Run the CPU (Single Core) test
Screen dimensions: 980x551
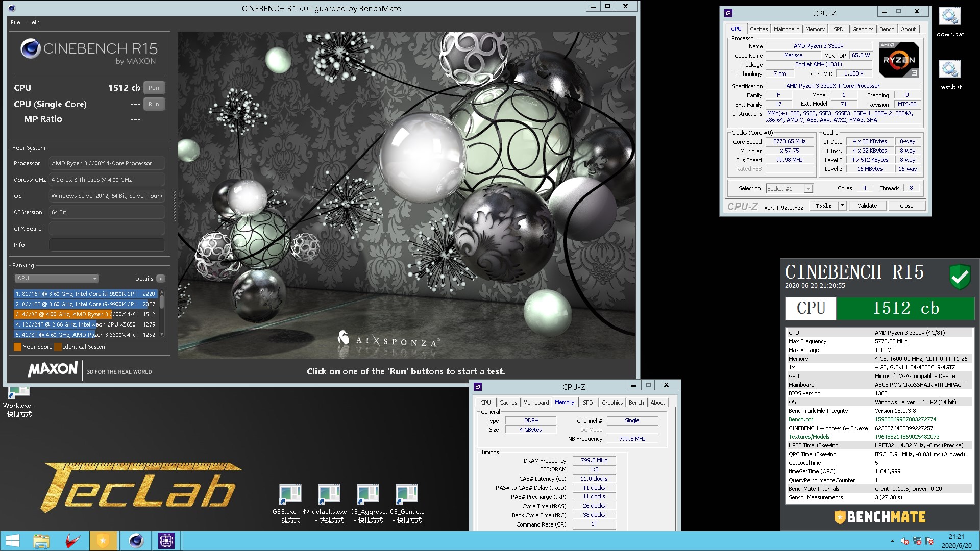[154, 104]
